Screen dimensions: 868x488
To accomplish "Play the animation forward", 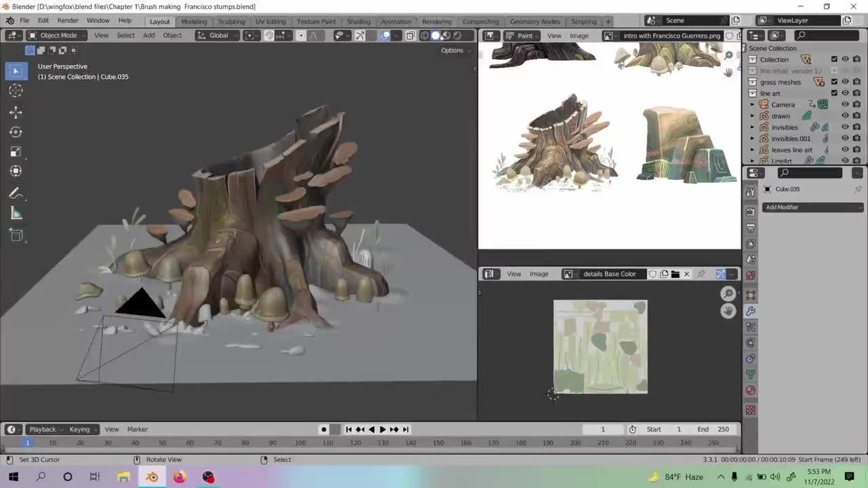I will point(382,429).
